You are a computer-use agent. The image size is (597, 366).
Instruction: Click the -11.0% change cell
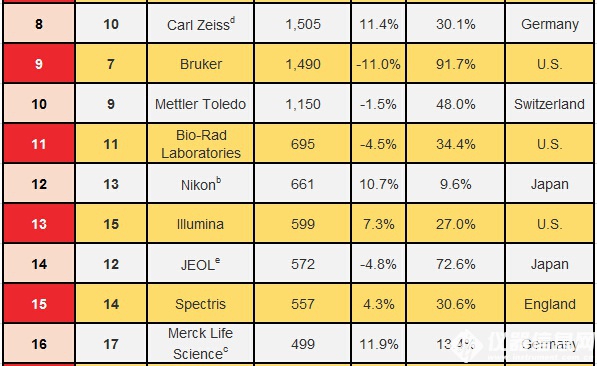378,64
